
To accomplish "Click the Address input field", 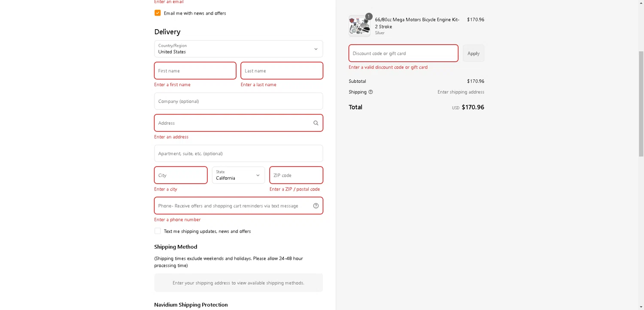I will pos(232,123).
